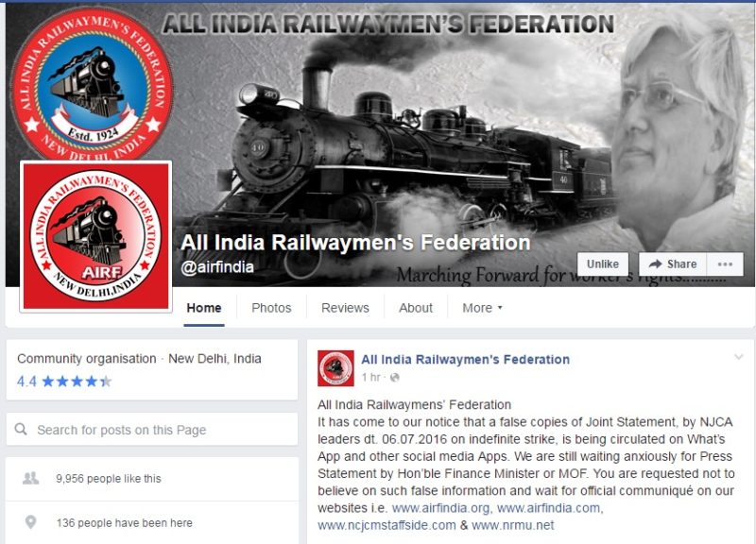Open the www.nrmu.net link
Viewport: 756px width, 544px height.
[513, 525]
